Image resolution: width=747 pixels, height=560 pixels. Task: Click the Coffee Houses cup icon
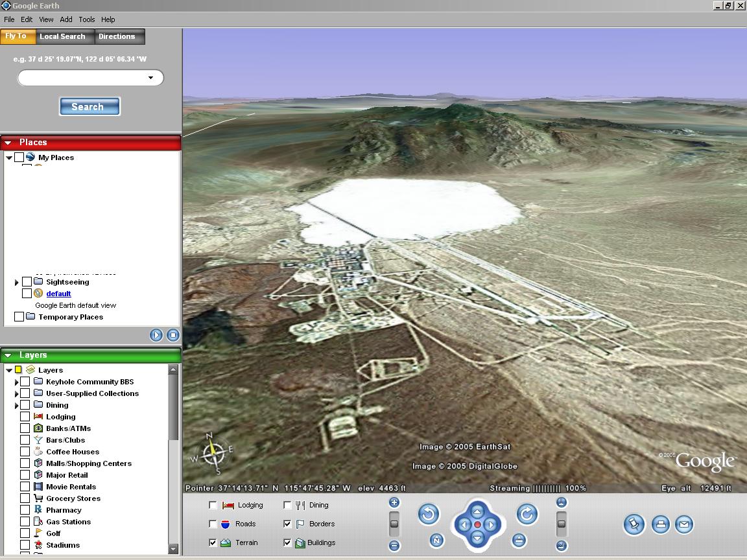[x=38, y=451]
